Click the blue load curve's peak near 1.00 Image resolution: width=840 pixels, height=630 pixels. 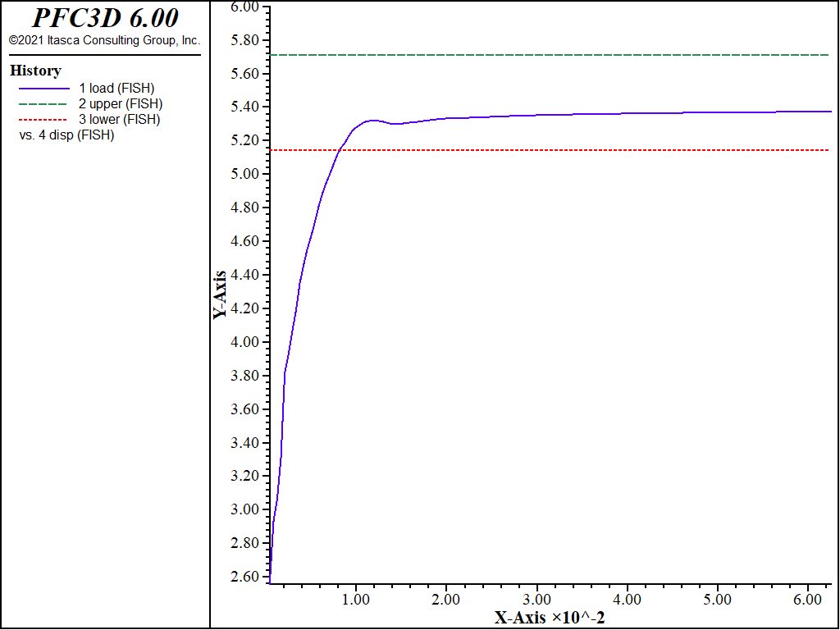(372, 121)
